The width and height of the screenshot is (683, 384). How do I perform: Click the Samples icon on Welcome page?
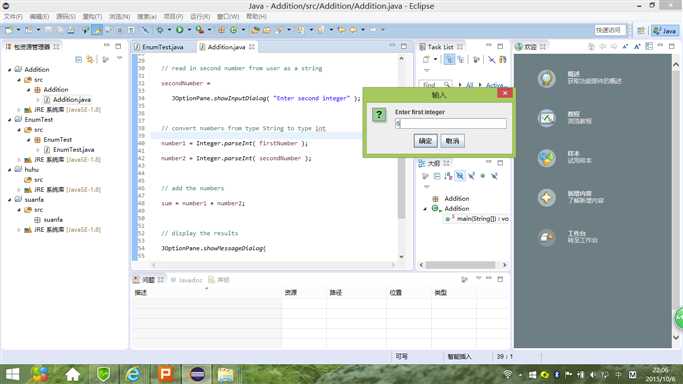pos(546,158)
